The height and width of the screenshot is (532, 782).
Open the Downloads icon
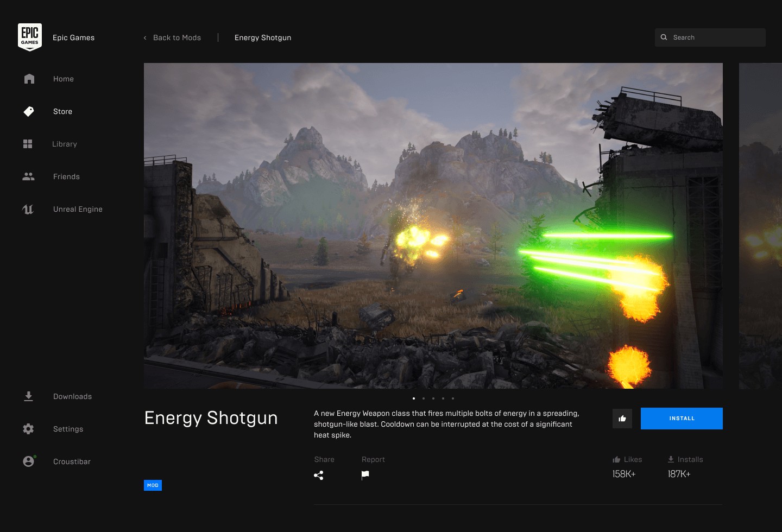(x=28, y=396)
